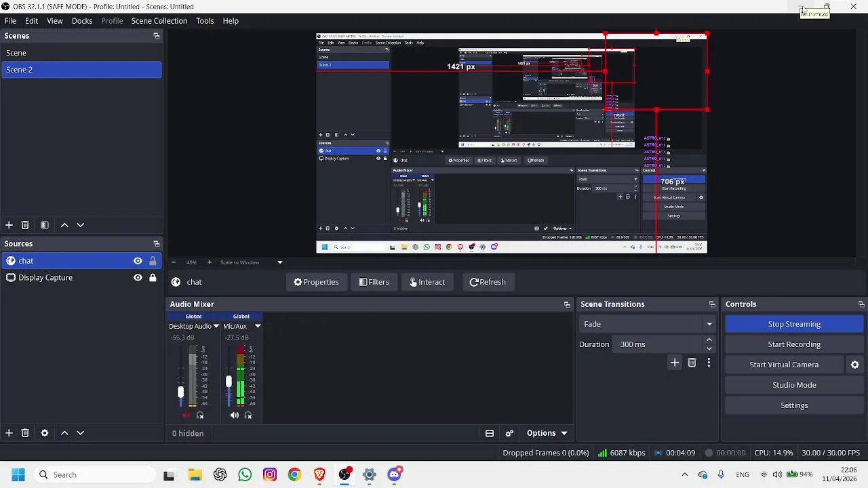868x488 pixels.
Task: Delete selected source with trash icon
Action: point(25,433)
